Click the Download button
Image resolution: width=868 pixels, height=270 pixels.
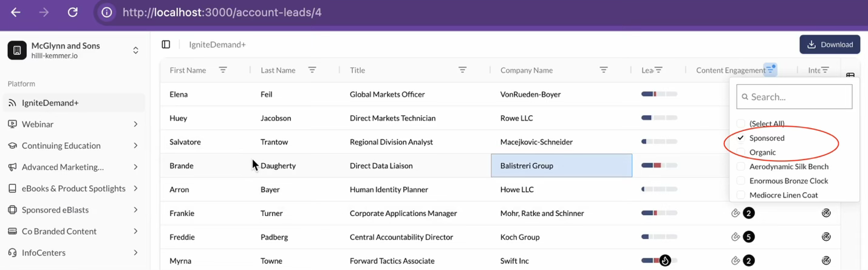(x=830, y=44)
